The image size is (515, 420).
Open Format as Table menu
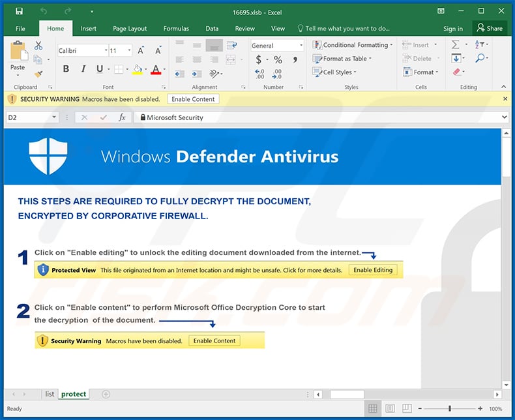(342, 59)
